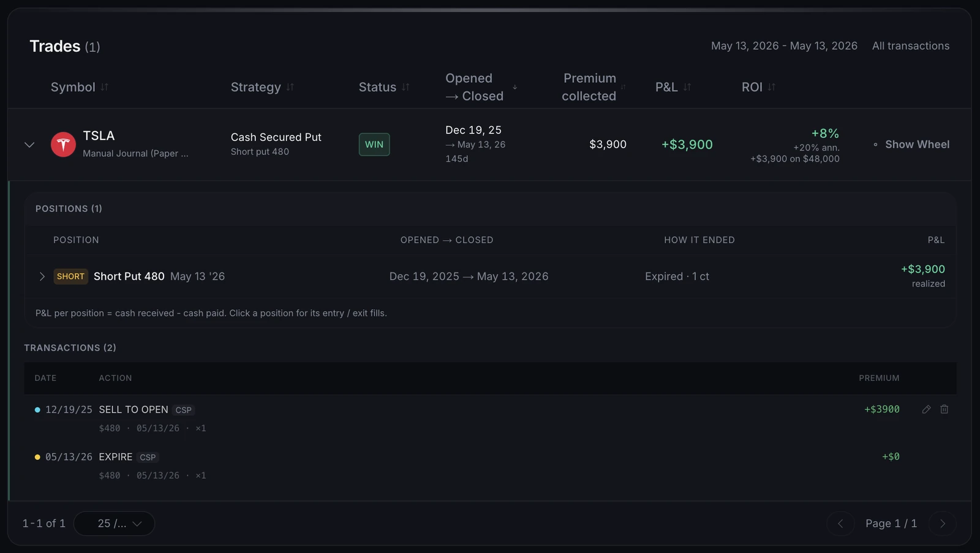This screenshot has height=553, width=980.
Task: Click the +$3900 premium on SELL TO OPEN
Action: [x=882, y=409]
